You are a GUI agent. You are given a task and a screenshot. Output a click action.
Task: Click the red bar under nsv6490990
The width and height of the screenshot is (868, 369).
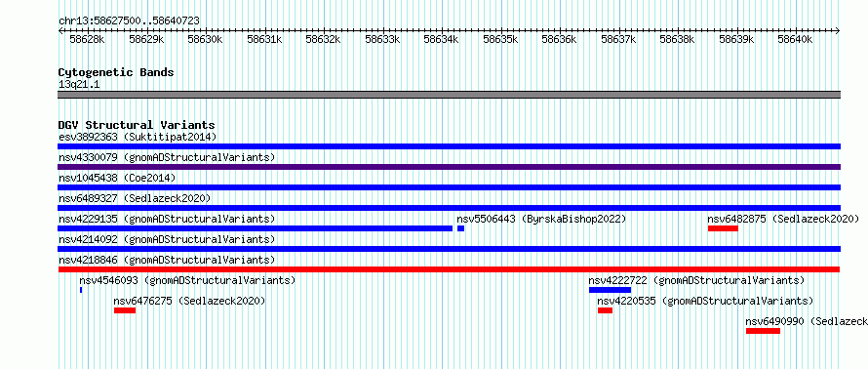pyautogui.click(x=763, y=331)
